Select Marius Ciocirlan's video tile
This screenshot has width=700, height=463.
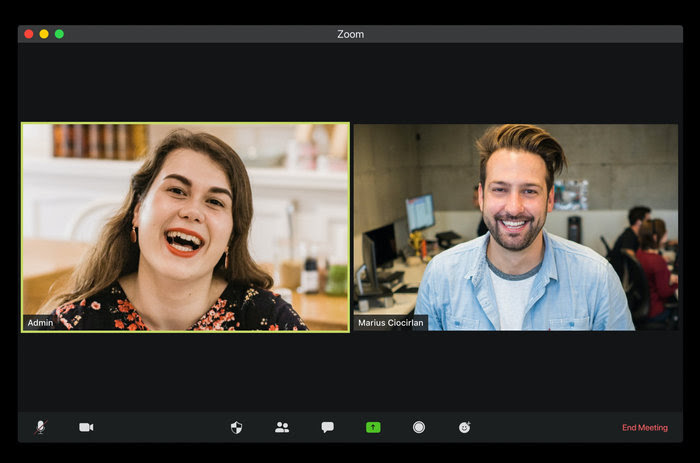515,226
